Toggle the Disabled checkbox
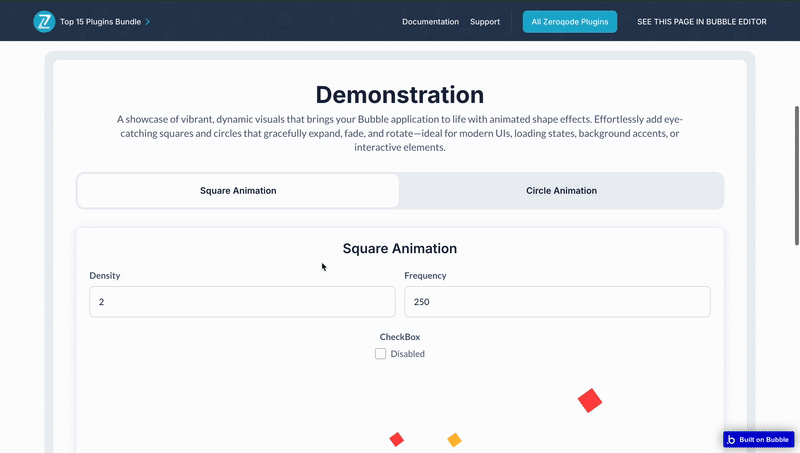Screen dimensions: 800x453 tap(380, 353)
